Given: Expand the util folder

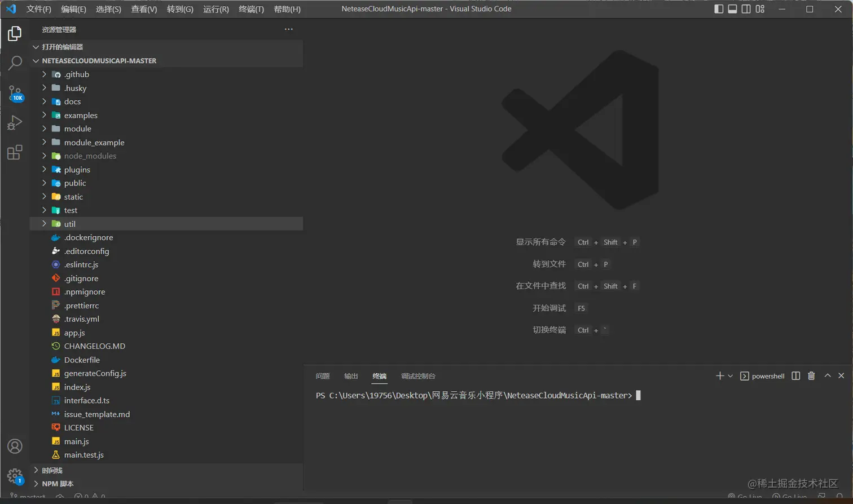Looking at the screenshot, I should click(x=166, y=224).
